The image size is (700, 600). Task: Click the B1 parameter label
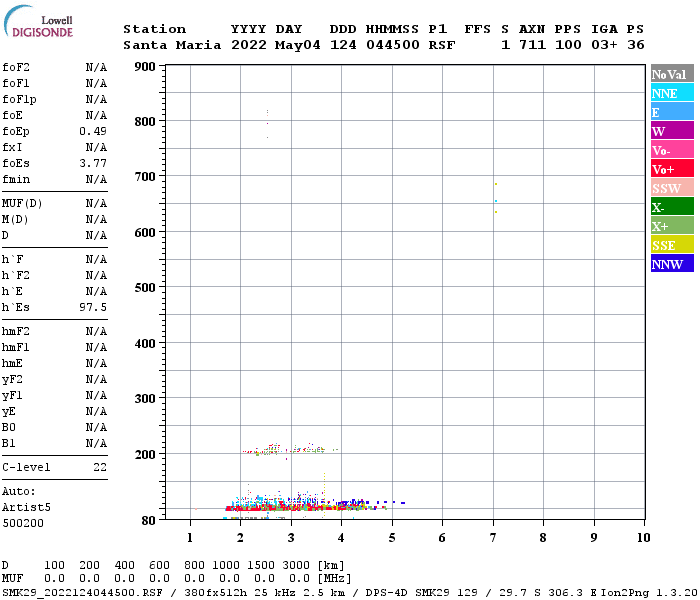[9, 443]
